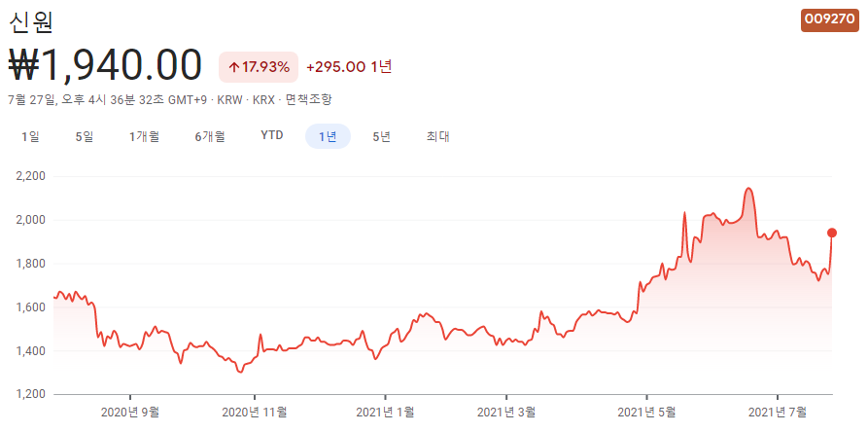Open the 면책조항 disclaimer link

pyautogui.click(x=309, y=100)
